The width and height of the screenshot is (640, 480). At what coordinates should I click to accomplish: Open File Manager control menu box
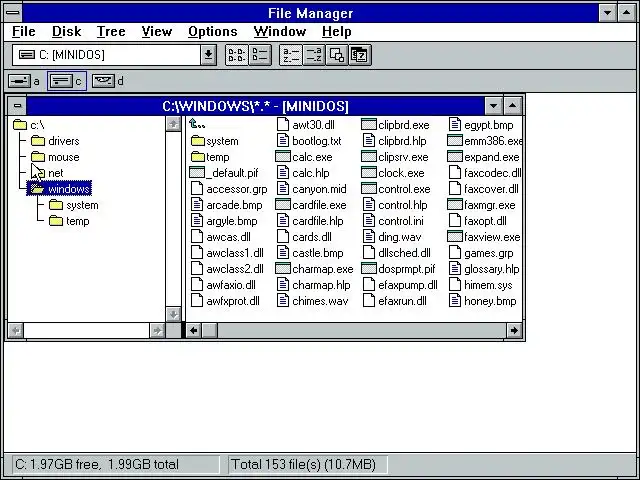pyautogui.click(x=13, y=13)
